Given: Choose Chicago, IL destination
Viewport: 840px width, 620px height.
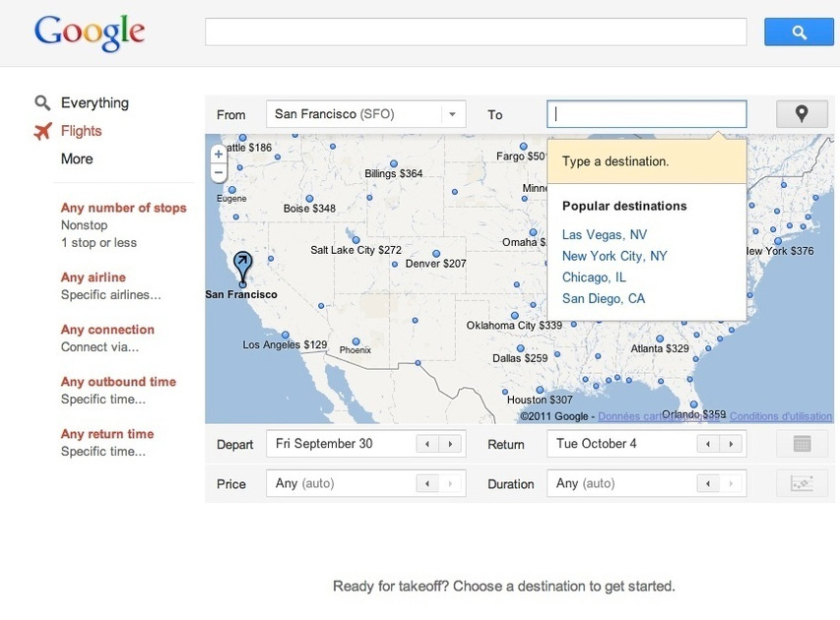Looking at the screenshot, I should coord(594,278).
